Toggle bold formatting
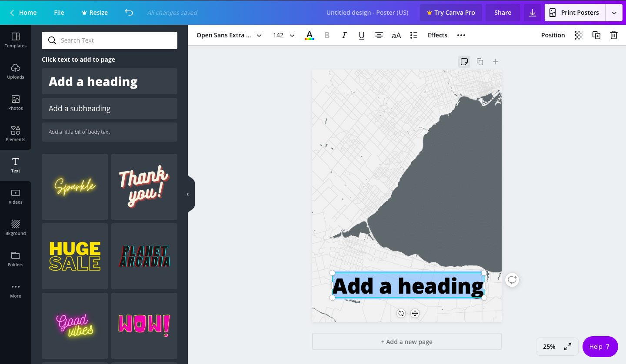 coord(327,35)
